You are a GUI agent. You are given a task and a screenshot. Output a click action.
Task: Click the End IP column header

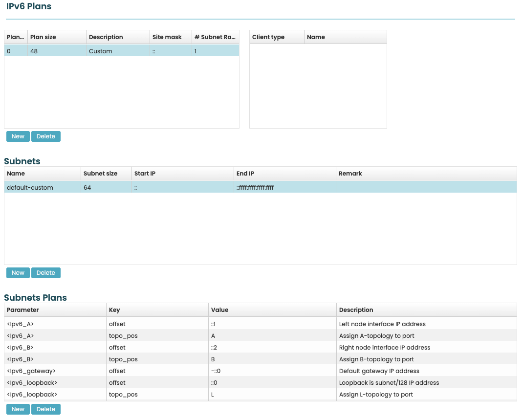pos(284,174)
